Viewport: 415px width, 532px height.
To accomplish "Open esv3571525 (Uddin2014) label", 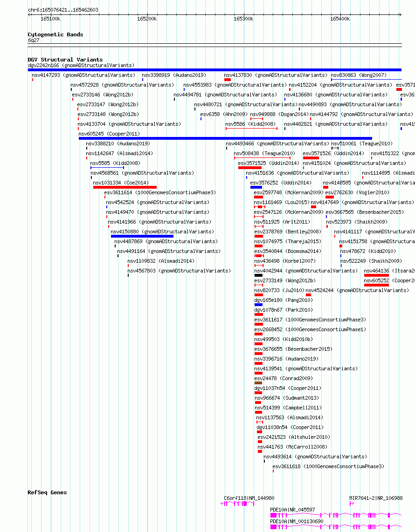I will pos(269,164).
